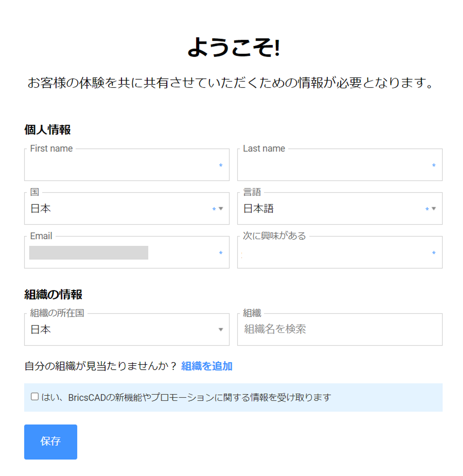Image resolution: width=463 pixels, height=476 pixels.
Task: Click the 組織名を検索 search field
Action: [340, 329]
